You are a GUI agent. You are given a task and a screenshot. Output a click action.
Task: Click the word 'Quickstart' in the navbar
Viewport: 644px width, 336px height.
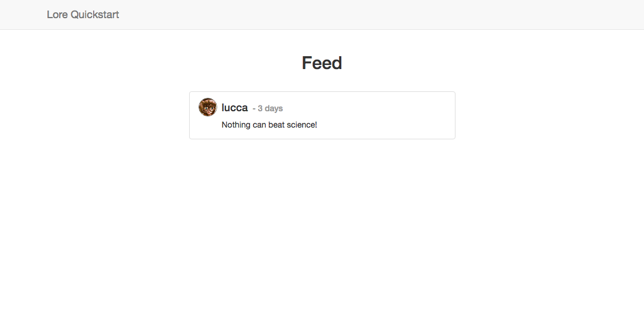(x=95, y=15)
